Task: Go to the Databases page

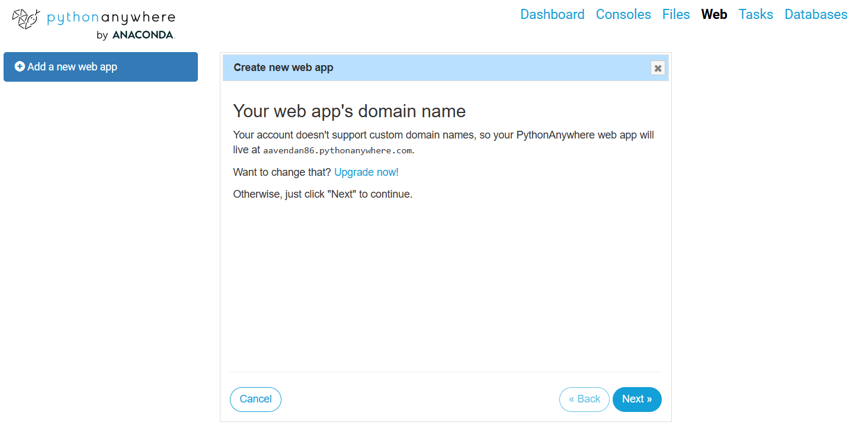Action: click(816, 14)
